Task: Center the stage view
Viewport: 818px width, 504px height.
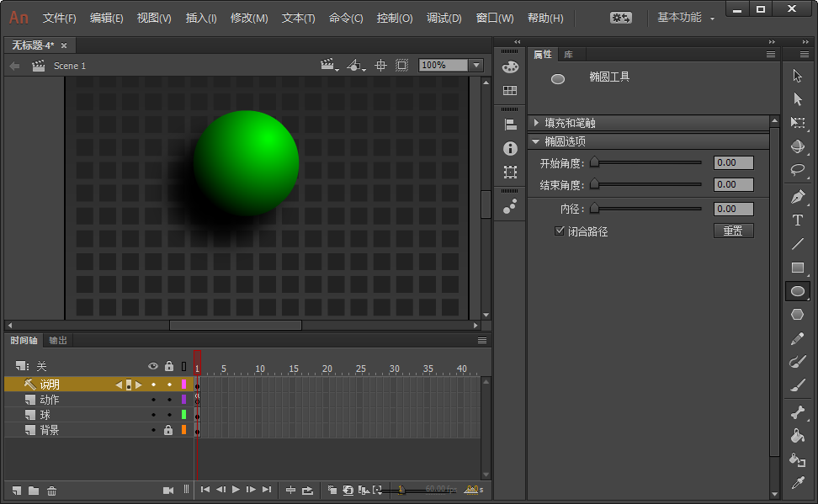Action: click(381, 66)
